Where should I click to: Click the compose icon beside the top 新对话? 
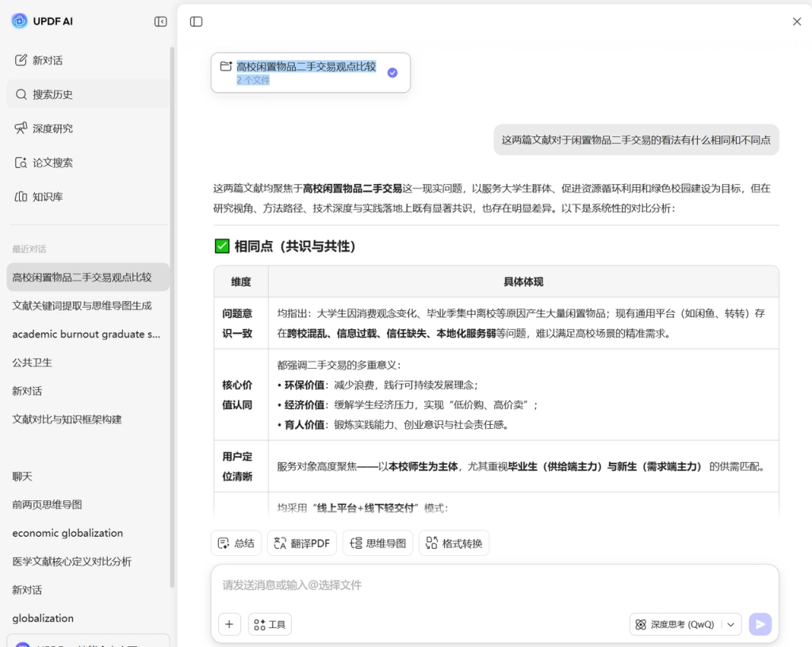tap(21, 60)
